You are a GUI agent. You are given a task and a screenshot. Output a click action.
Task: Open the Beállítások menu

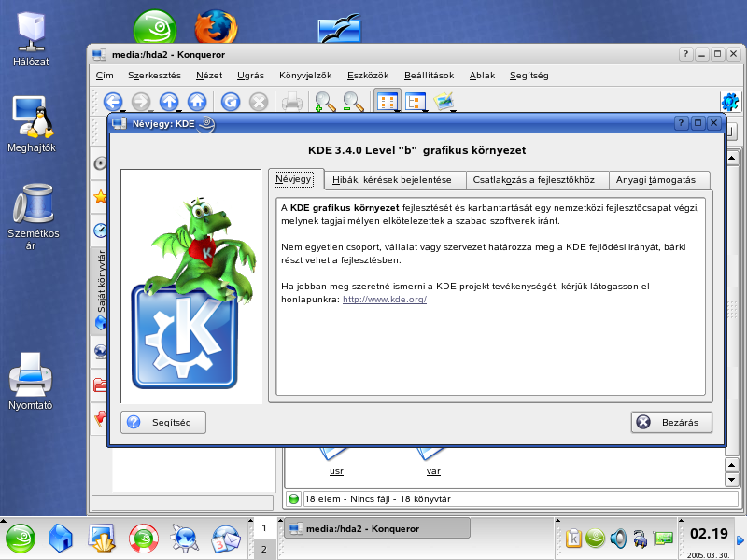[x=429, y=76]
